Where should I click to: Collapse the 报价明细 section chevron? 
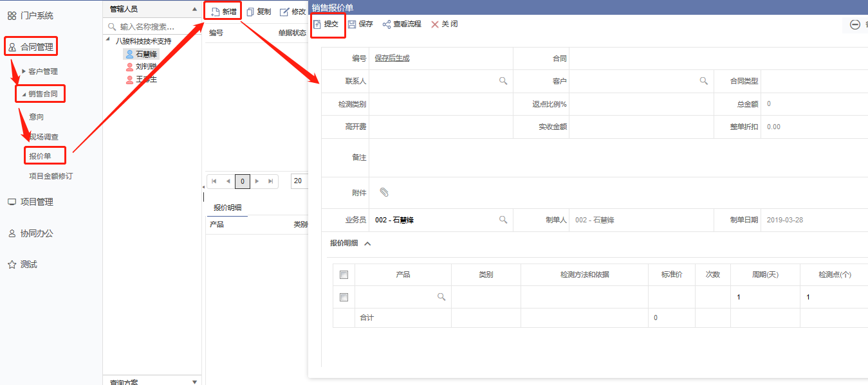[367, 244]
